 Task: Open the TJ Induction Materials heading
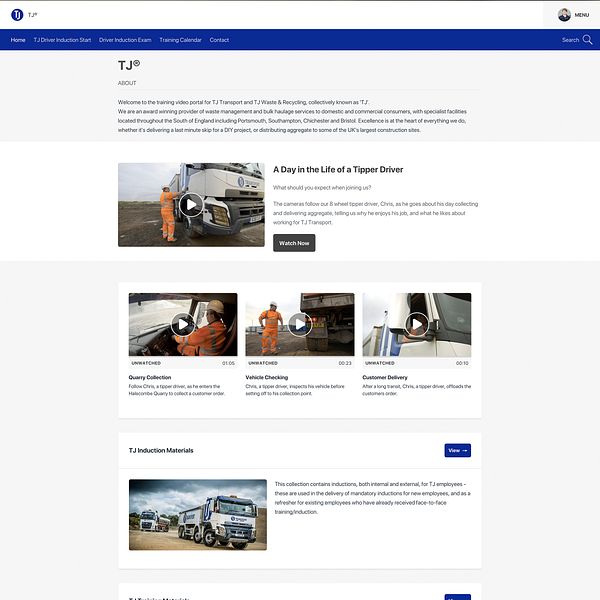161,450
